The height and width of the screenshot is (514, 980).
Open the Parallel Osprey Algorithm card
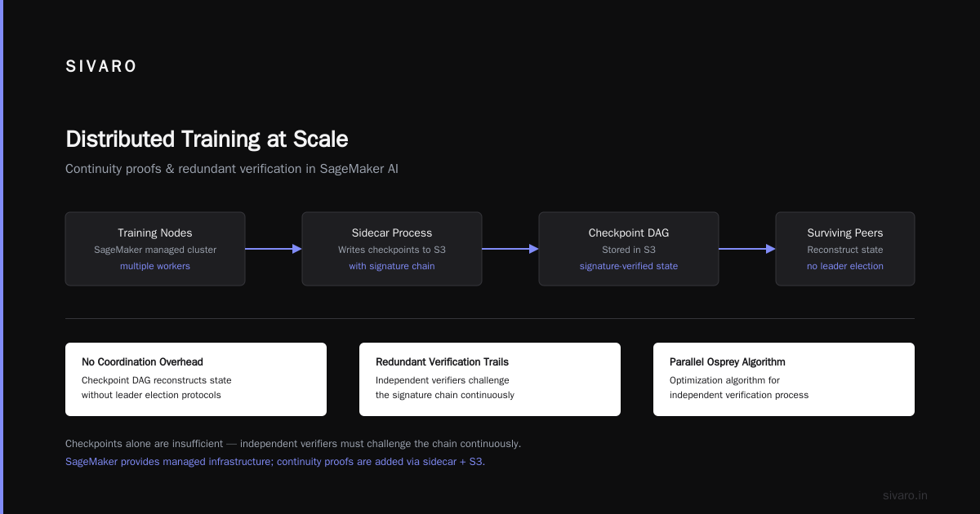coord(784,379)
